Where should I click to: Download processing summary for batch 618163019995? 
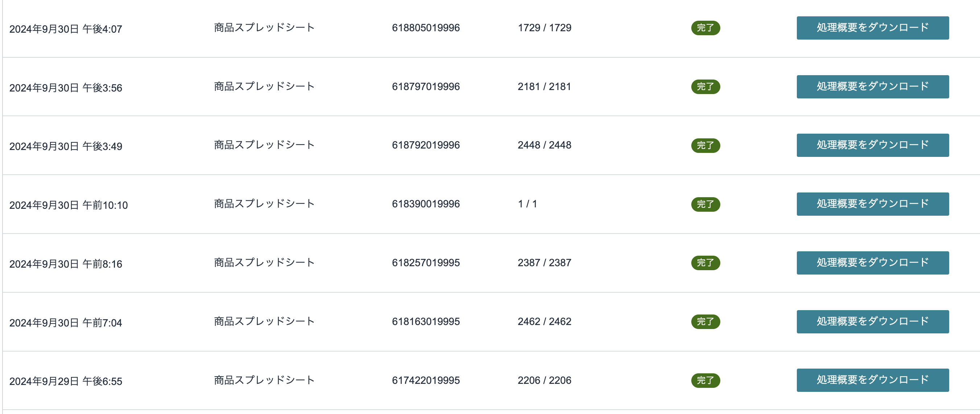point(872,321)
